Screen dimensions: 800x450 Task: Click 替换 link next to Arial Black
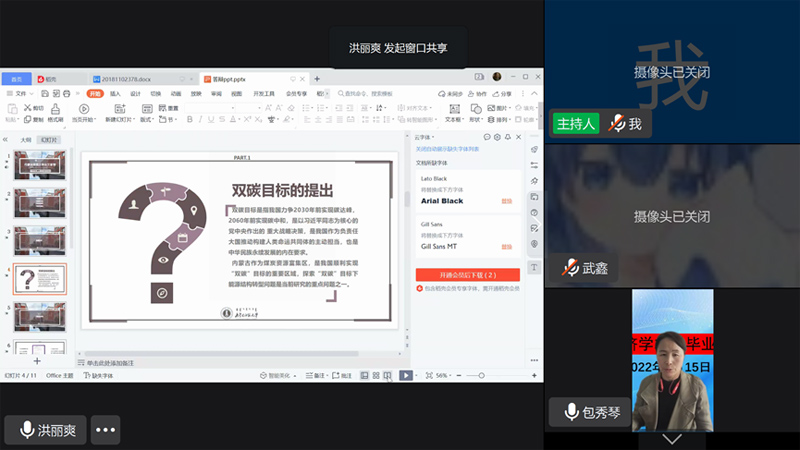(x=507, y=201)
